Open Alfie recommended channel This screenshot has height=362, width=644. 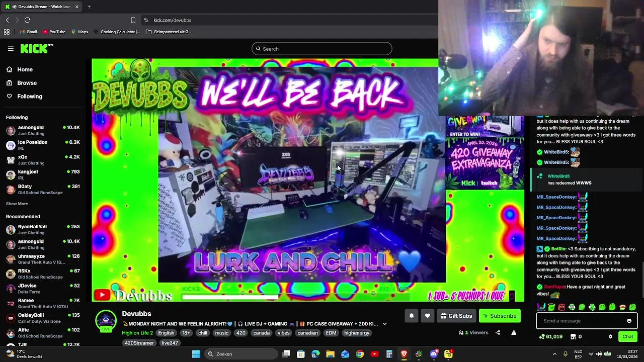coord(43,333)
